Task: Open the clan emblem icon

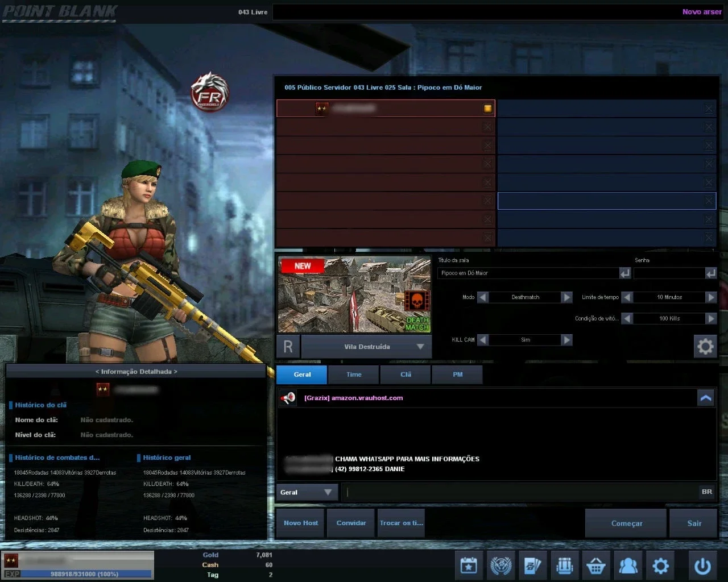Action: 501,566
